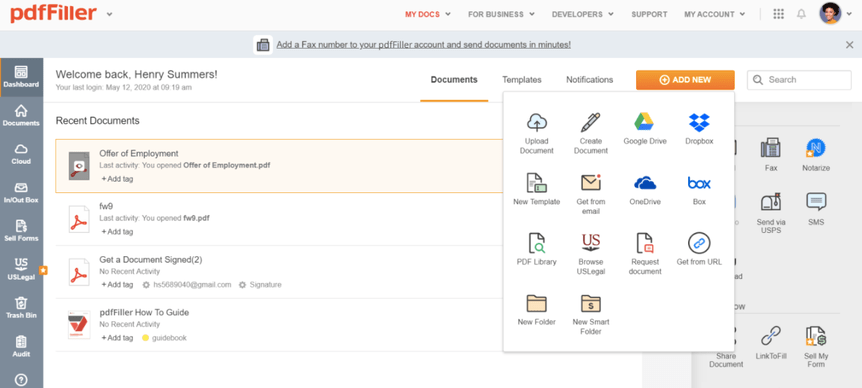Open the Dashboard sidebar item
Screen dimensions: 862x388
(21, 77)
